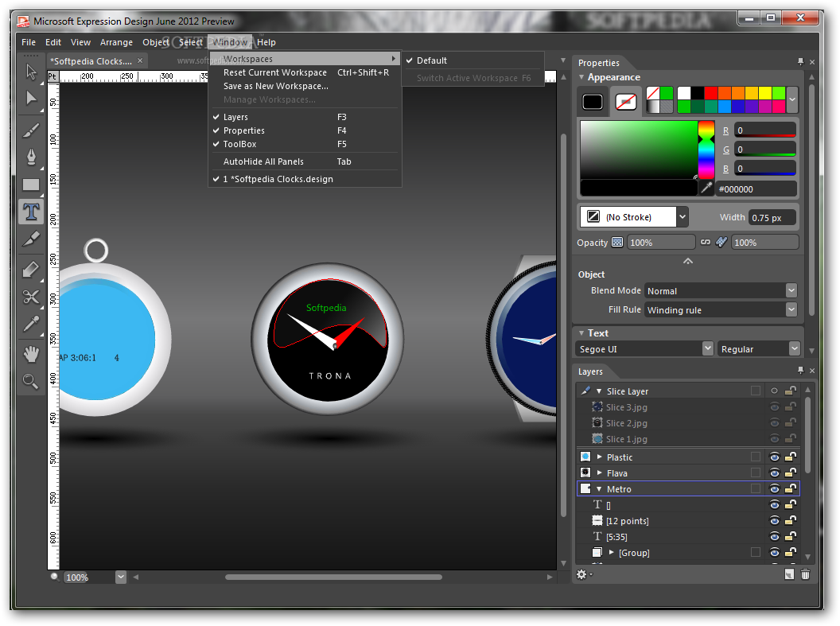
Task: Click inside the green color picker field
Action: click(x=639, y=150)
